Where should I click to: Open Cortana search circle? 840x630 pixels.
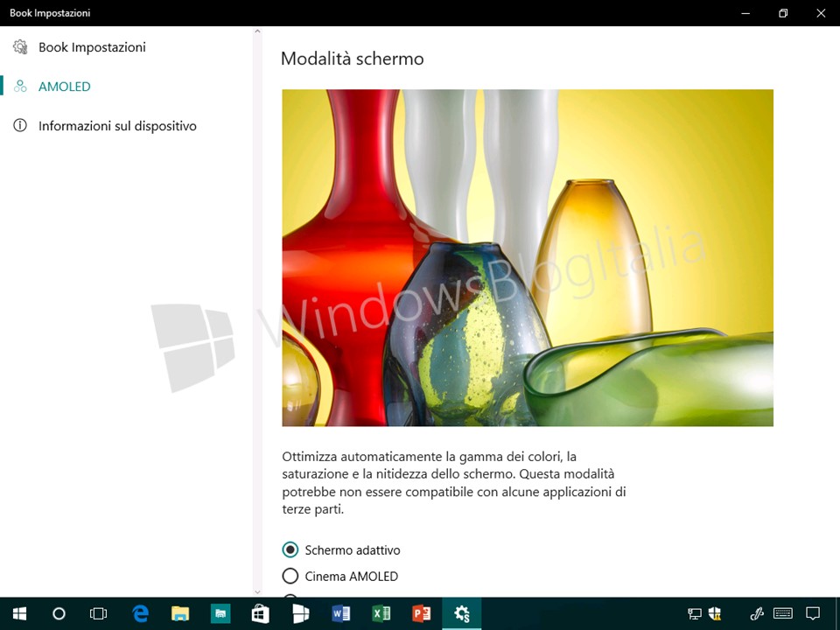tap(59, 613)
